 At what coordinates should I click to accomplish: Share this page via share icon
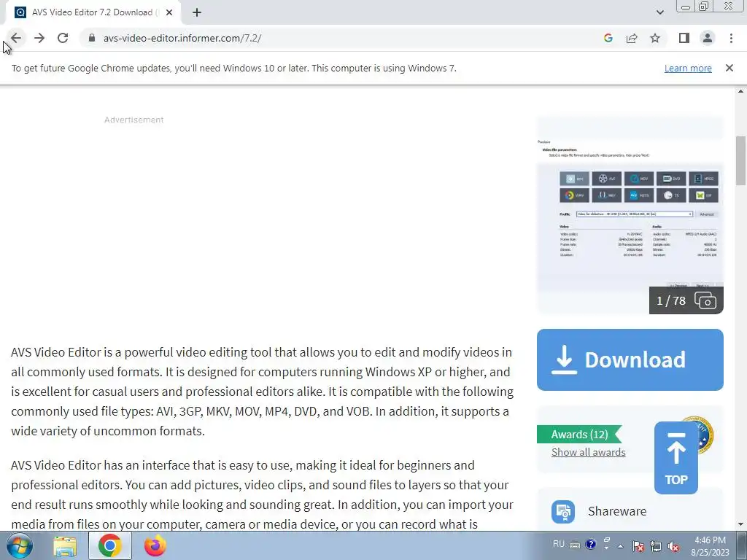[632, 38]
